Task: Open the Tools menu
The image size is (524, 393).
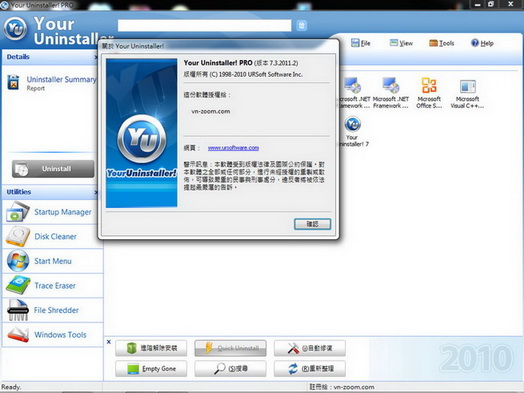Action: [441, 43]
